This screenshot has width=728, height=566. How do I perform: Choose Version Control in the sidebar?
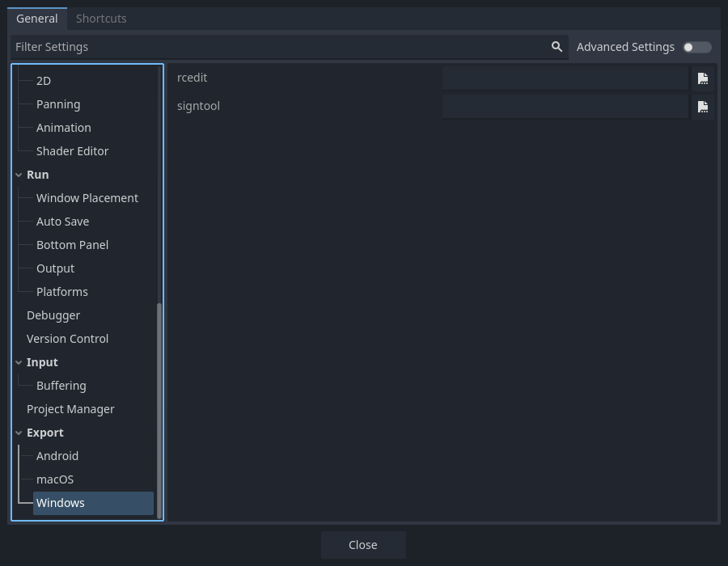(67, 339)
